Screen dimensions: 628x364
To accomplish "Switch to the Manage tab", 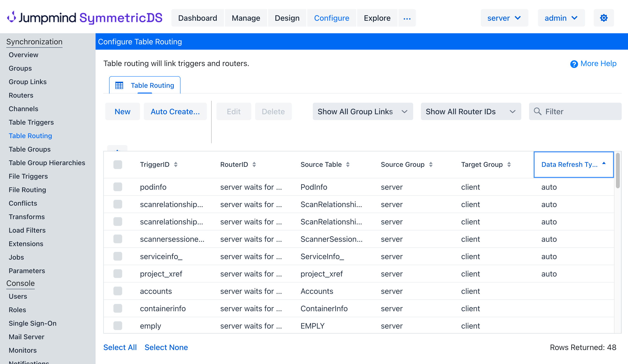I will point(246,18).
